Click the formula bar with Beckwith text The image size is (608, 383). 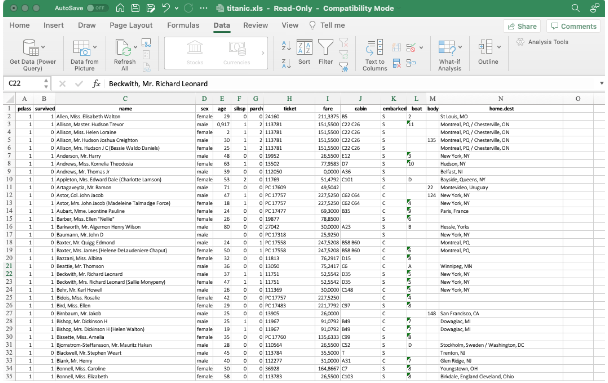coord(351,83)
